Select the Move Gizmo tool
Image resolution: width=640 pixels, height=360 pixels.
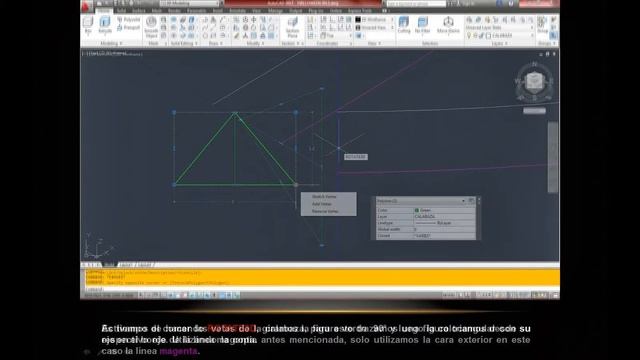coord(448,25)
